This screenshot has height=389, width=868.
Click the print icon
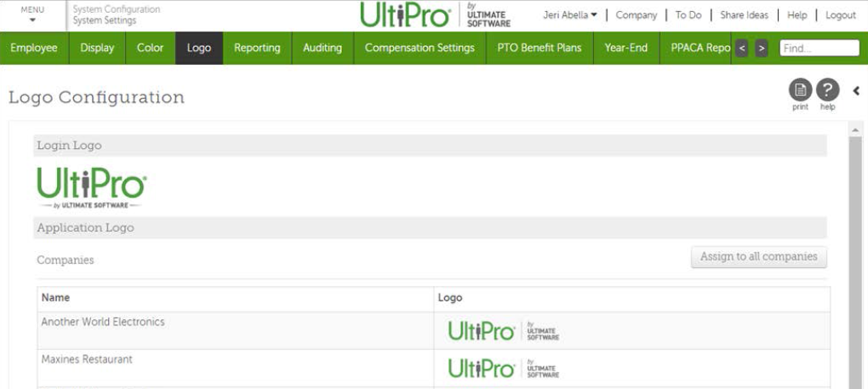pos(800,89)
